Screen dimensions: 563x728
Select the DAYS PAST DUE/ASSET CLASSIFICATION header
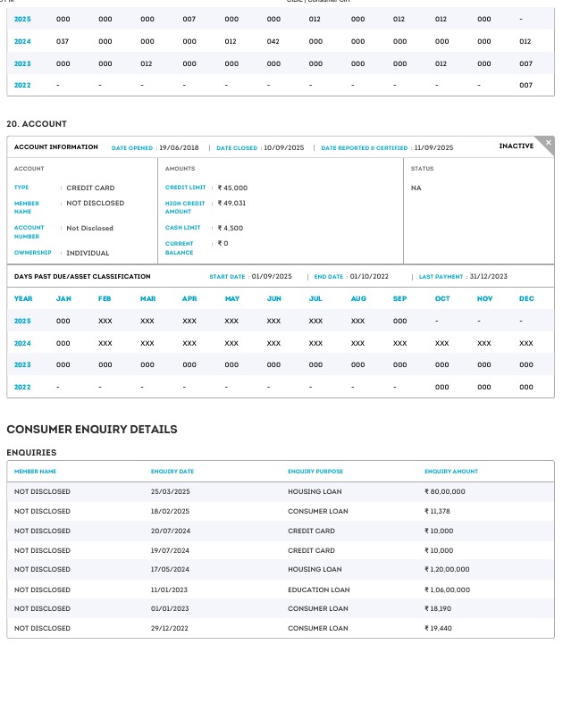(82, 277)
